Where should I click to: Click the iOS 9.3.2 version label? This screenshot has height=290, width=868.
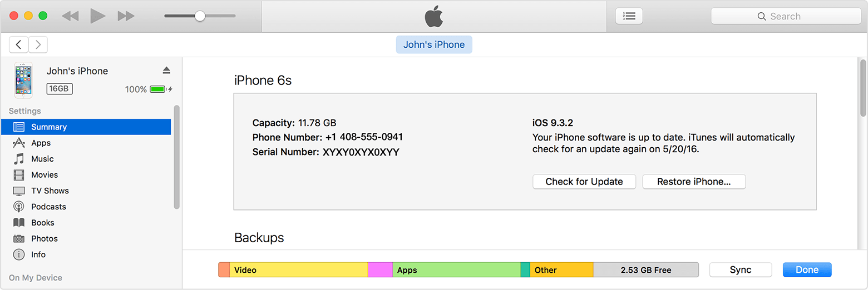[x=553, y=123]
